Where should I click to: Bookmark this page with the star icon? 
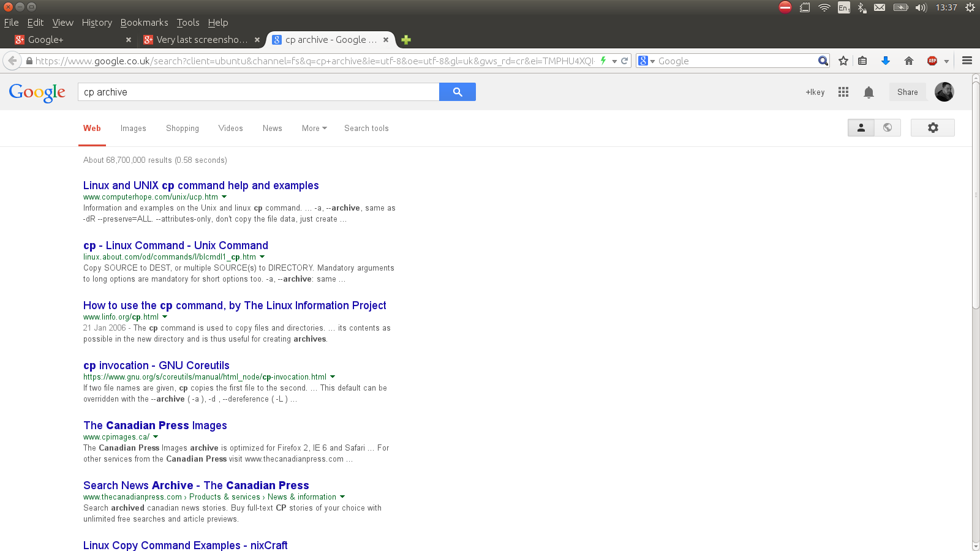coord(843,61)
